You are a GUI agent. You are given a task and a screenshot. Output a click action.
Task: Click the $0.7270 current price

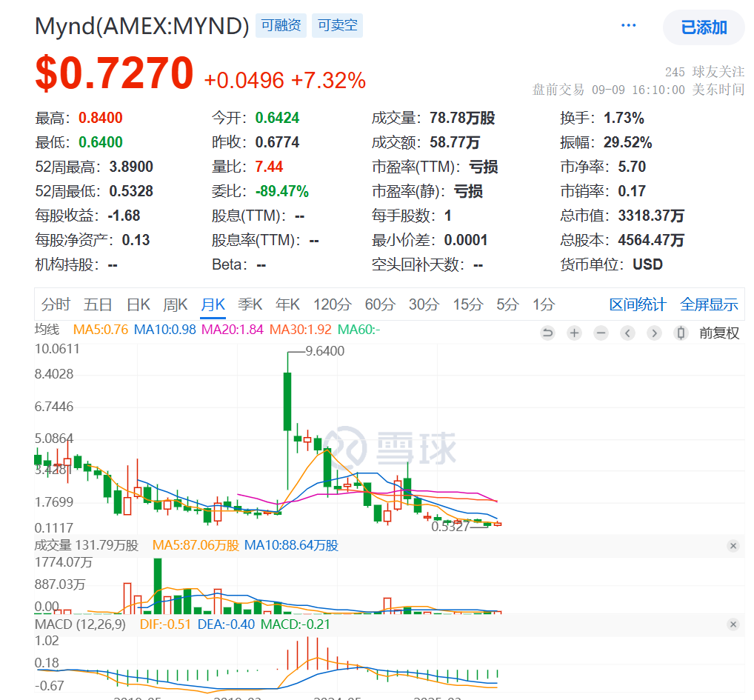point(115,73)
